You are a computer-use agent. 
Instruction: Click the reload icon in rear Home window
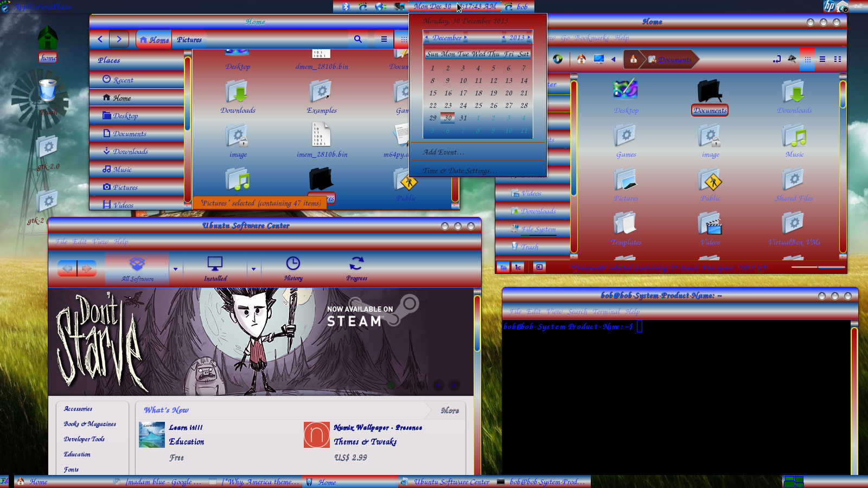[x=558, y=59]
